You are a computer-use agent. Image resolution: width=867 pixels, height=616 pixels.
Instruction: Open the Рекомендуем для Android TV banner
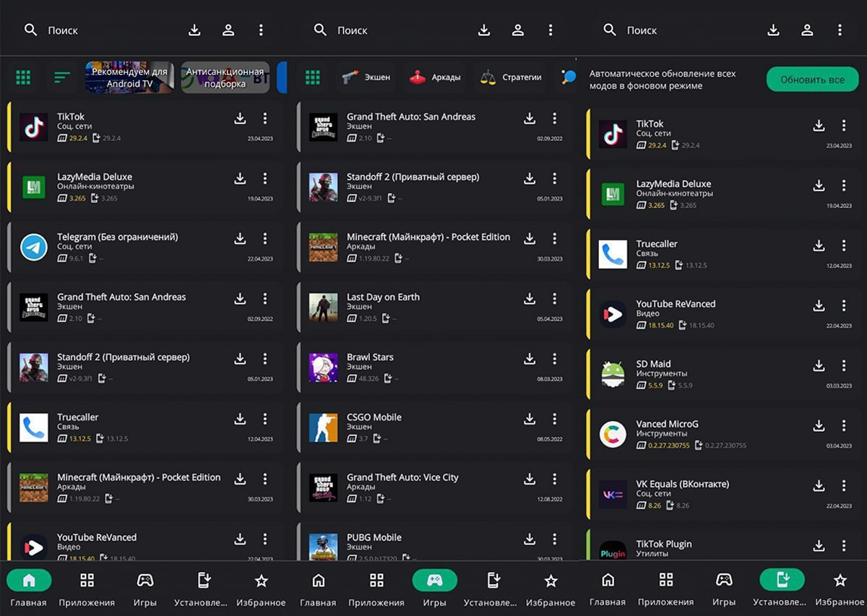click(x=129, y=77)
